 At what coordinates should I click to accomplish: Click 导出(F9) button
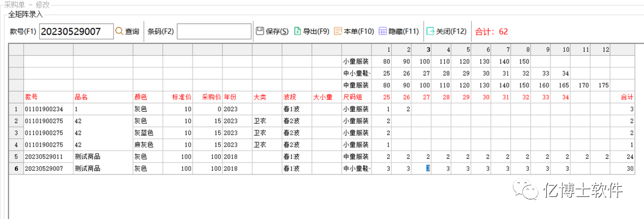tap(312, 31)
